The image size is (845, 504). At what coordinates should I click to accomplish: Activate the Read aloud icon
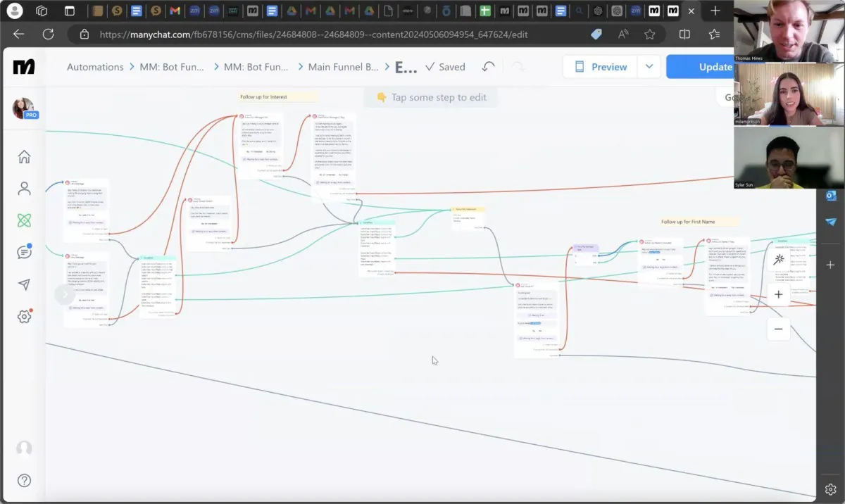pos(623,34)
